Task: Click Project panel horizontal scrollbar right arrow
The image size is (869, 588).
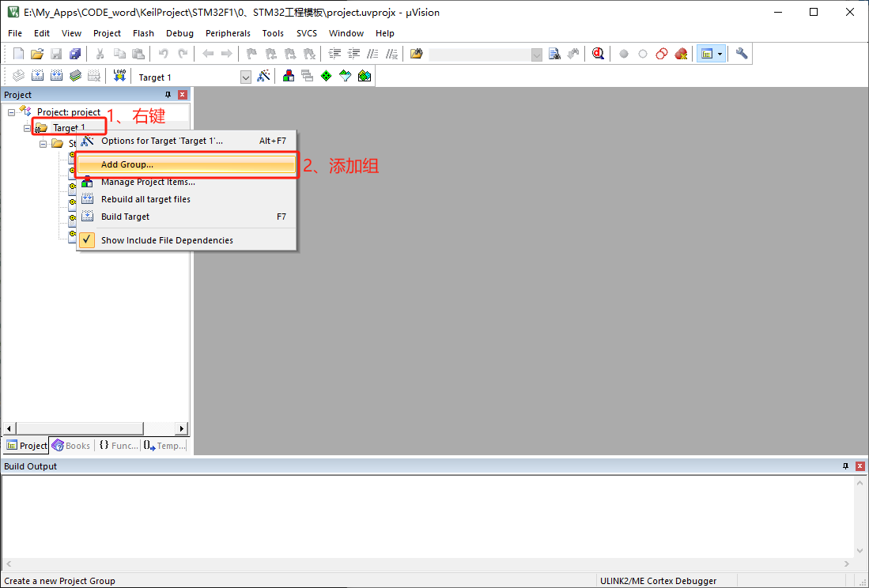Action: (x=181, y=428)
